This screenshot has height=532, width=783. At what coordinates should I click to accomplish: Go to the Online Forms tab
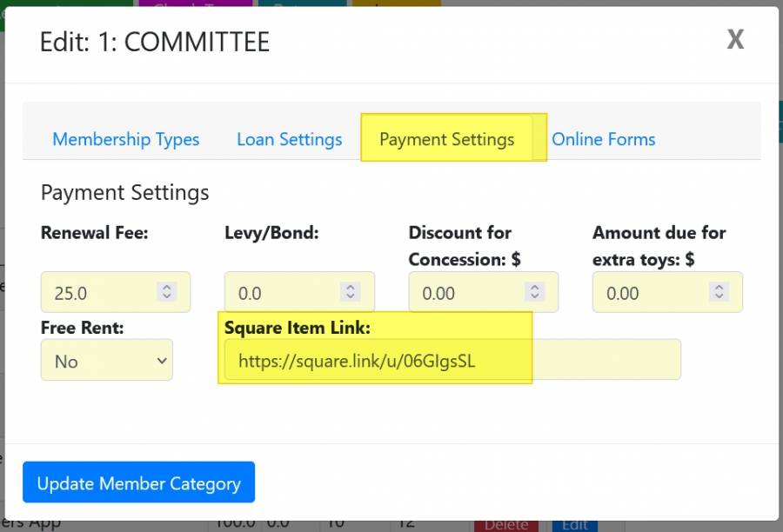point(603,139)
